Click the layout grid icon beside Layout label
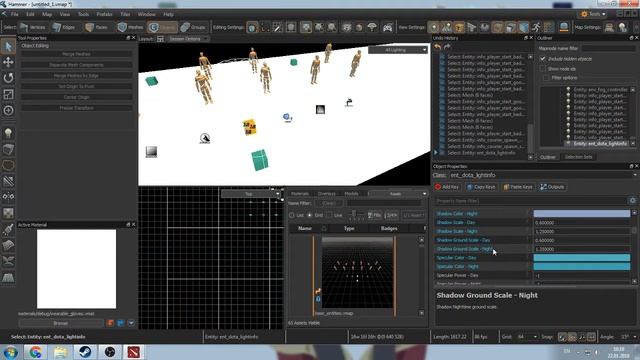The width and height of the screenshot is (640, 360). click(160, 39)
